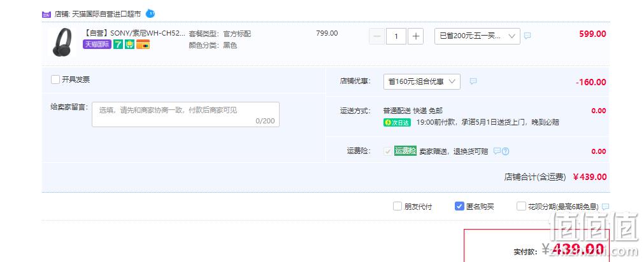Click the green 运费险 label badge

405,151
